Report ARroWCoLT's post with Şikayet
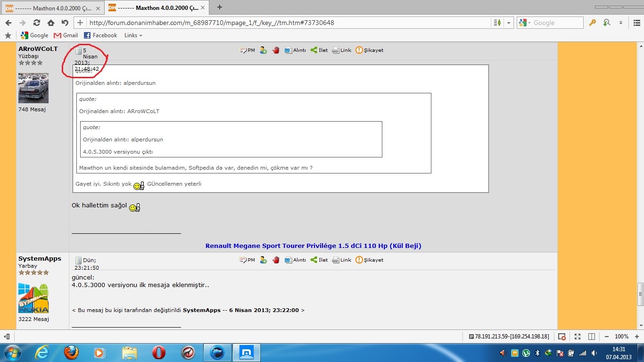644x362 pixels. [369, 50]
